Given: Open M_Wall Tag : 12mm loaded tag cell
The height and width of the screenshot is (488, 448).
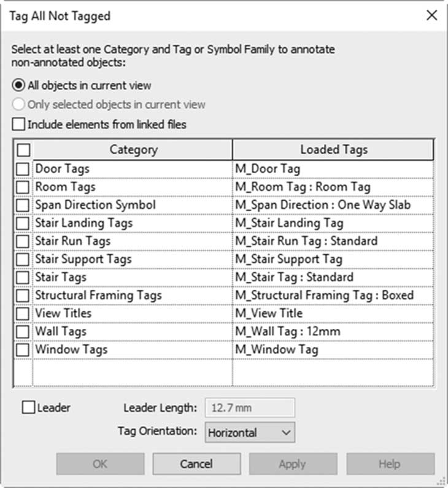Looking at the screenshot, I should pos(333,331).
